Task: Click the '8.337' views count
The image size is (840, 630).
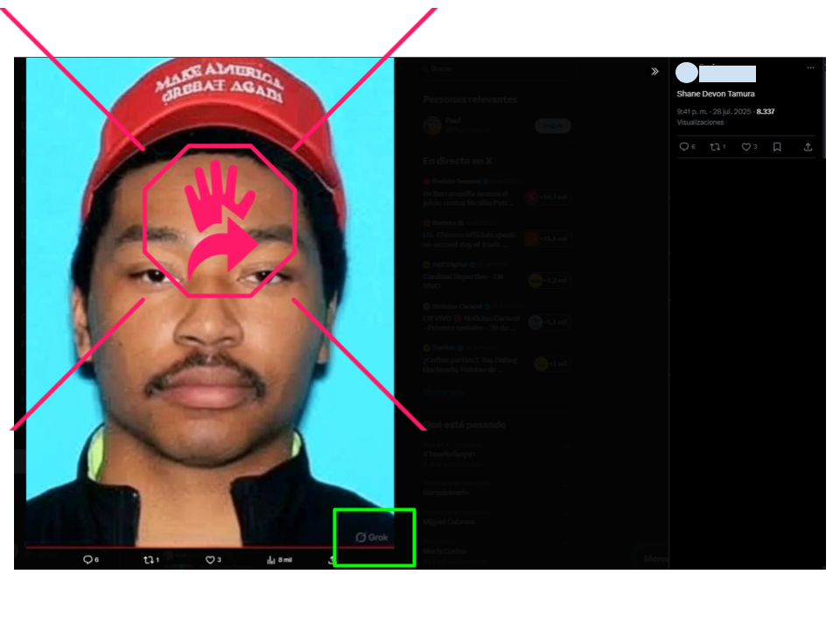Action: tap(766, 111)
